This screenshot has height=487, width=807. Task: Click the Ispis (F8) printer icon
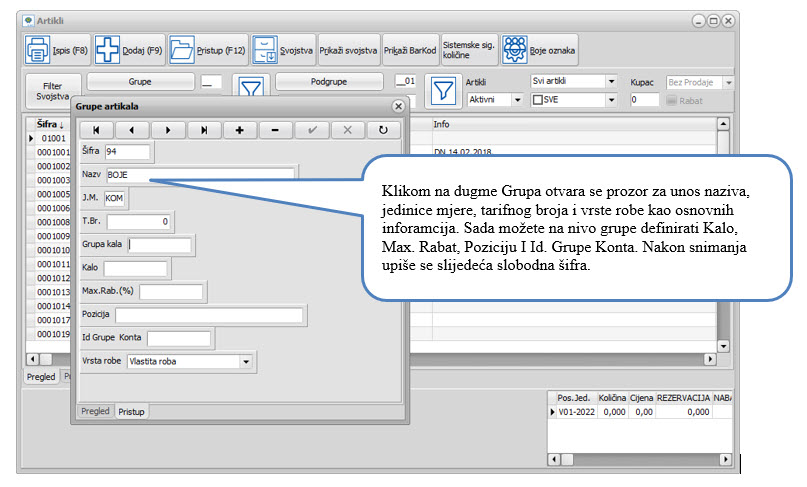coord(38,50)
